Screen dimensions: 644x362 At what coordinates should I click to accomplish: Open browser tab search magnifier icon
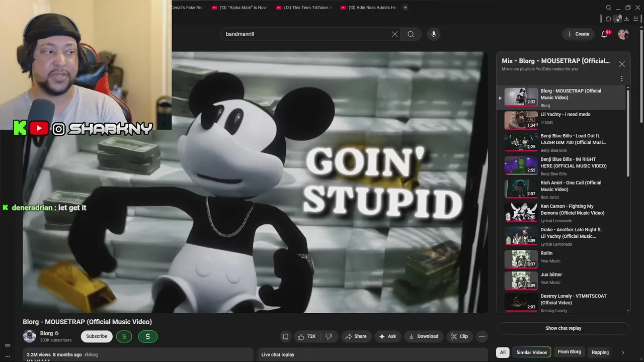608,8
